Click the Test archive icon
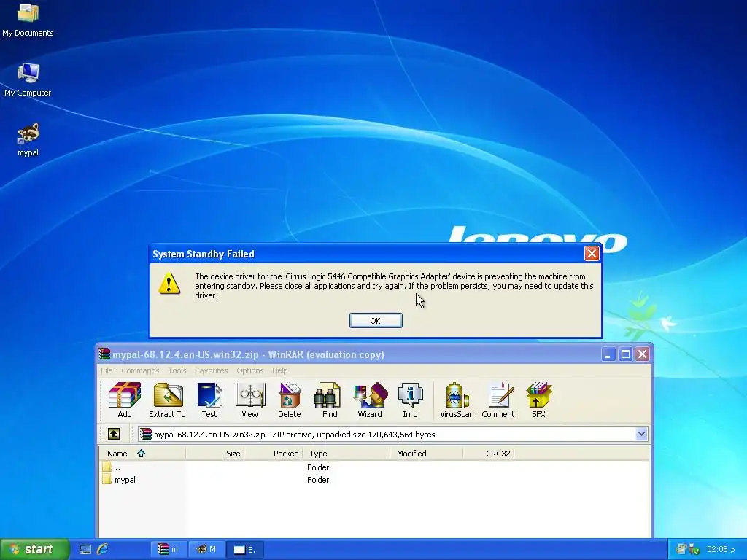 (x=209, y=400)
